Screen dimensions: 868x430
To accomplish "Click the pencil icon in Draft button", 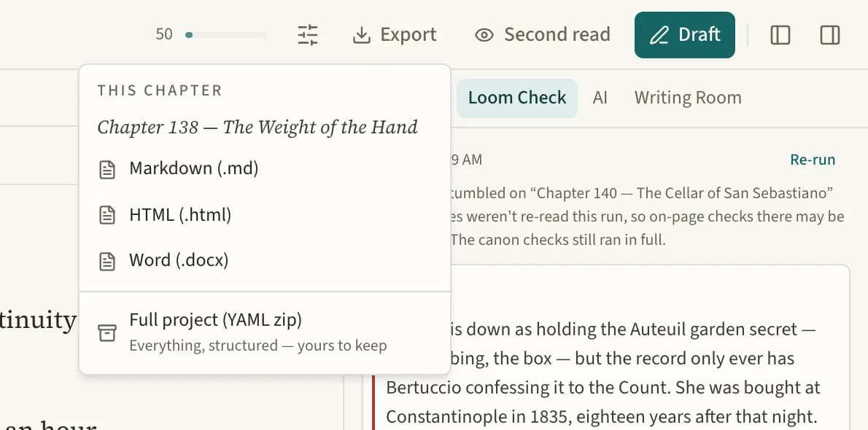I will [659, 36].
